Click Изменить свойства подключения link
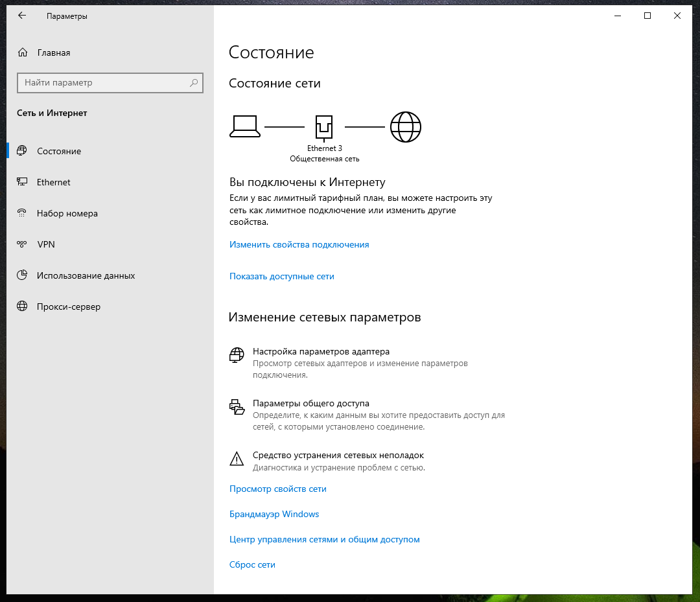Image resolution: width=700 pixels, height=602 pixels. point(299,244)
